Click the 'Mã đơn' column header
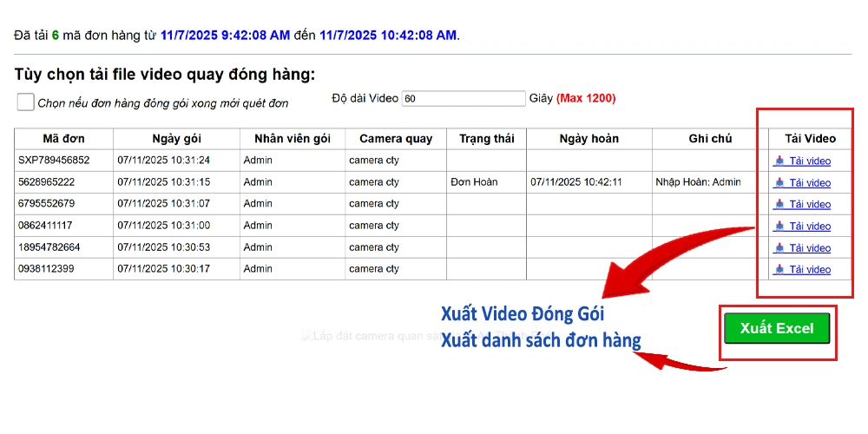Image resolution: width=868 pixels, height=434 pixels. pyautogui.click(x=63, y=139)
